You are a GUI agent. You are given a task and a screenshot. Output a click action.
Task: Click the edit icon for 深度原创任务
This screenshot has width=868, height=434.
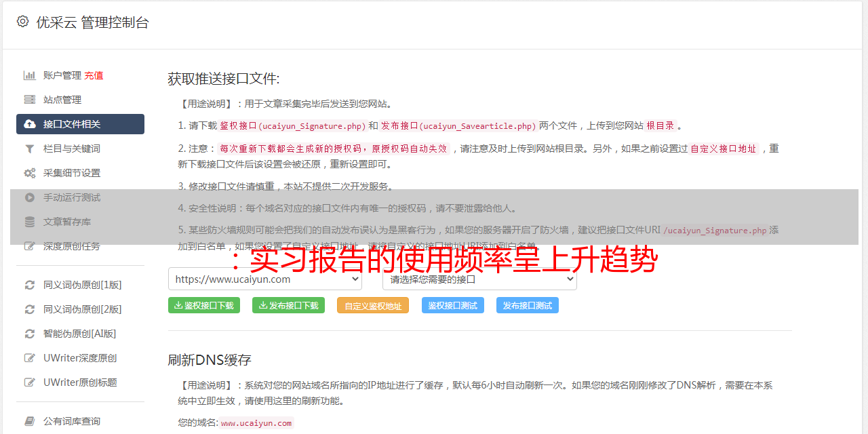click(30, 246)
